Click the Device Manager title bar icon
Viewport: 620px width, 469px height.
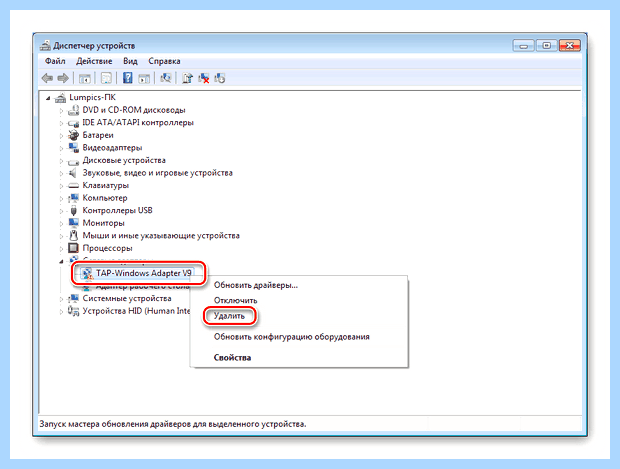45,45
